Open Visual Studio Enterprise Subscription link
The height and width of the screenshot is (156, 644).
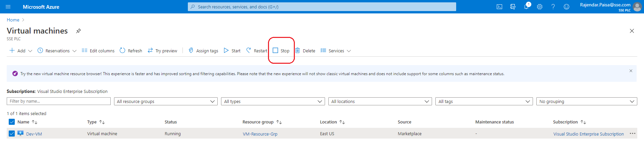[x=589, y=134]
